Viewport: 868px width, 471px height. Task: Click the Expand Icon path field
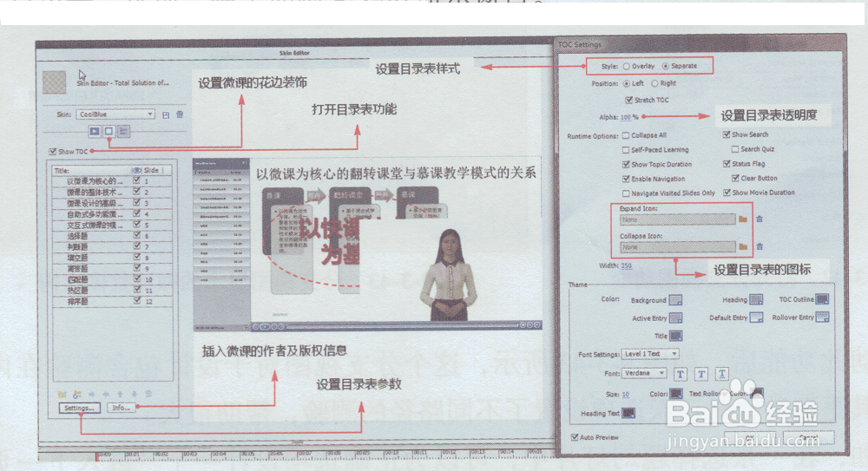(678, 219)
